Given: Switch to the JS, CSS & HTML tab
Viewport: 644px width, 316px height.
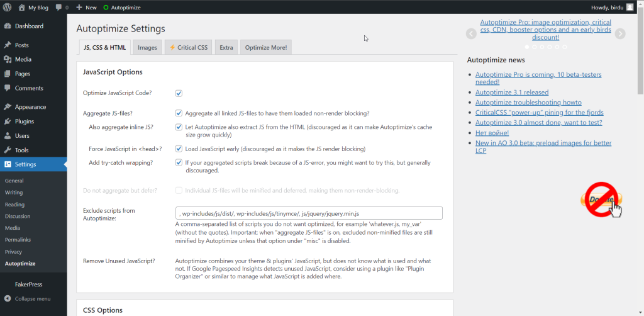Looking at the screenshot, I should pyautogui.click(x=105, y=47).
